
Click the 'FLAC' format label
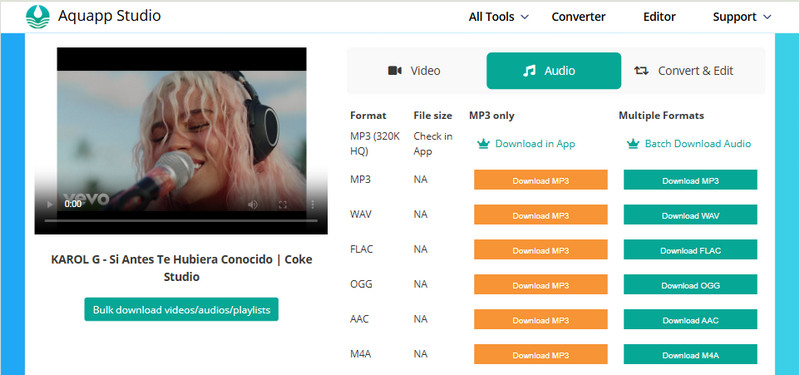pos(361,249)
